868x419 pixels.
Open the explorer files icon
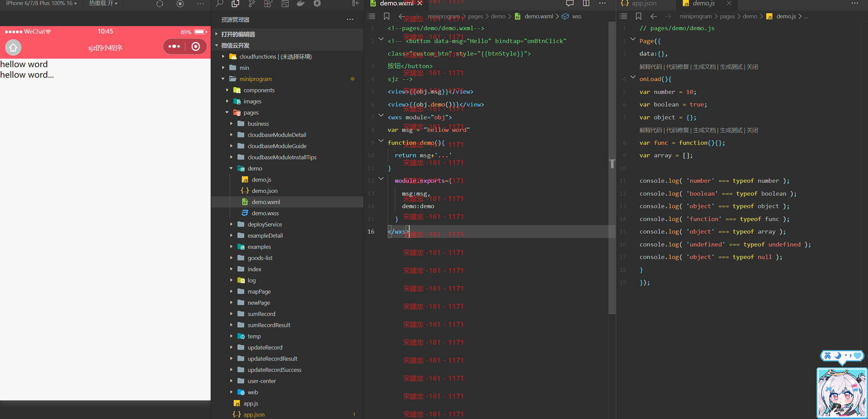(235, 3)
